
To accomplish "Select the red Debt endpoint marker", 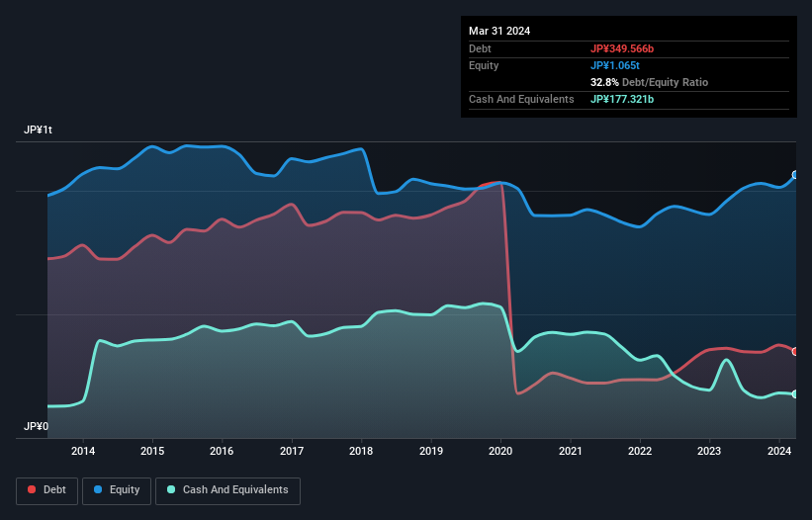I will coord(795,351).
